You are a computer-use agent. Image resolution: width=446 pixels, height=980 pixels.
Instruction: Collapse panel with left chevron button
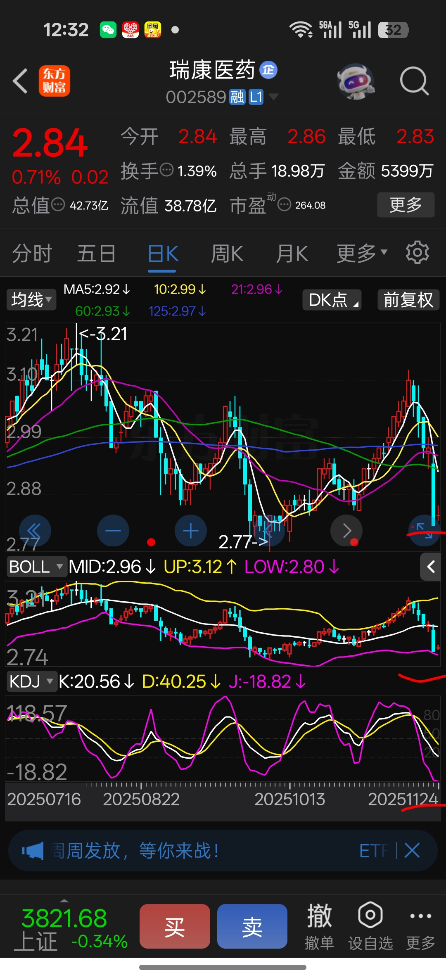[431, 567]
